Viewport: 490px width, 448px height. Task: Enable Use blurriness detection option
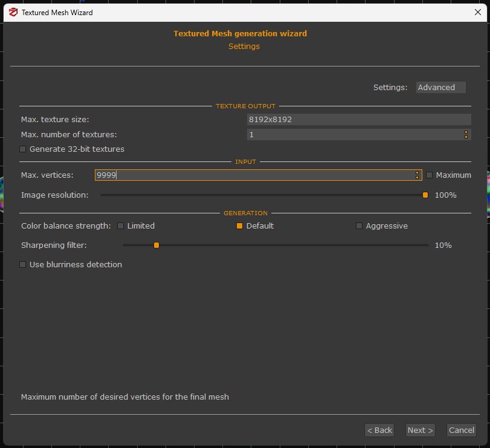pyautogui.click(x=23, y=265)
